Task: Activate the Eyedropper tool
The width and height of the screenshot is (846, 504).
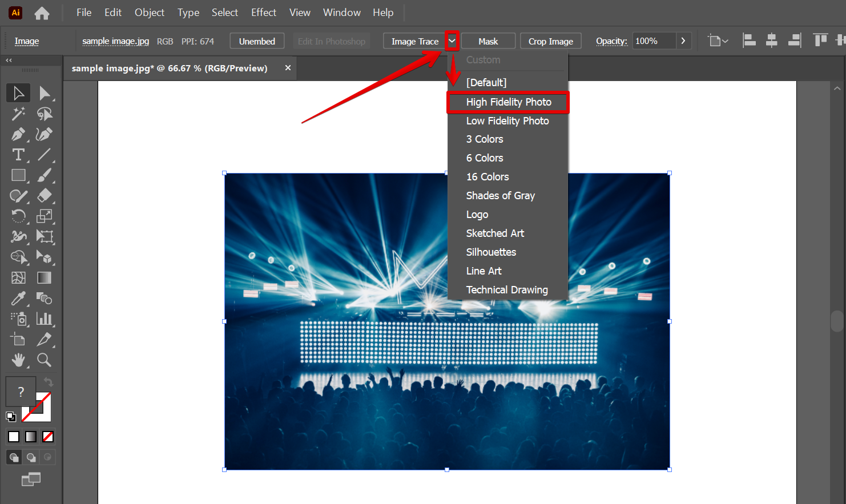Action: coord(18,299)
